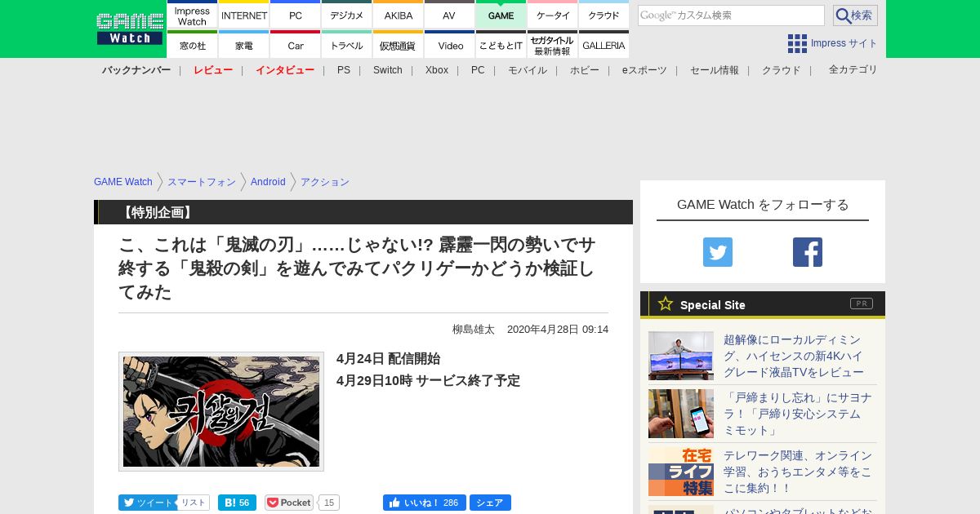
Task: Click the 検索 search button
Action: pos(855,16)
